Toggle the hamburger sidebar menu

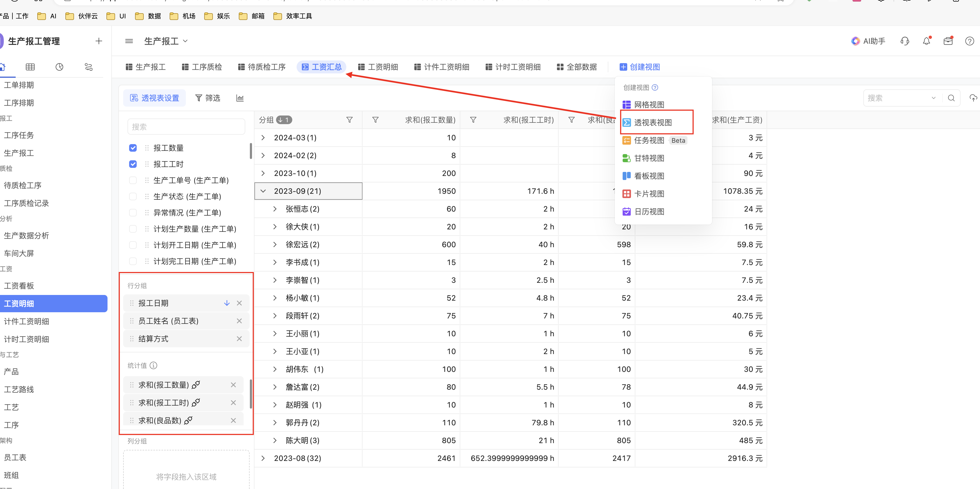click(x=129, y=41)
